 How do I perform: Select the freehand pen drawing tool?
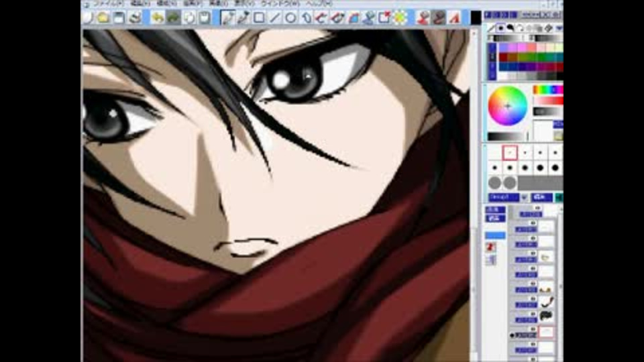(x=227, y=17)
